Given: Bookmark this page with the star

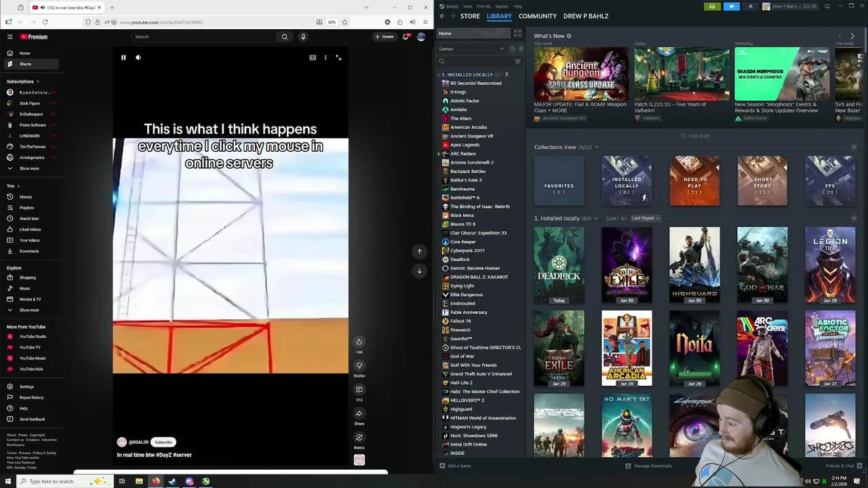Looking at the screenshot, I should pyautogui.click(x=344, y=22).
